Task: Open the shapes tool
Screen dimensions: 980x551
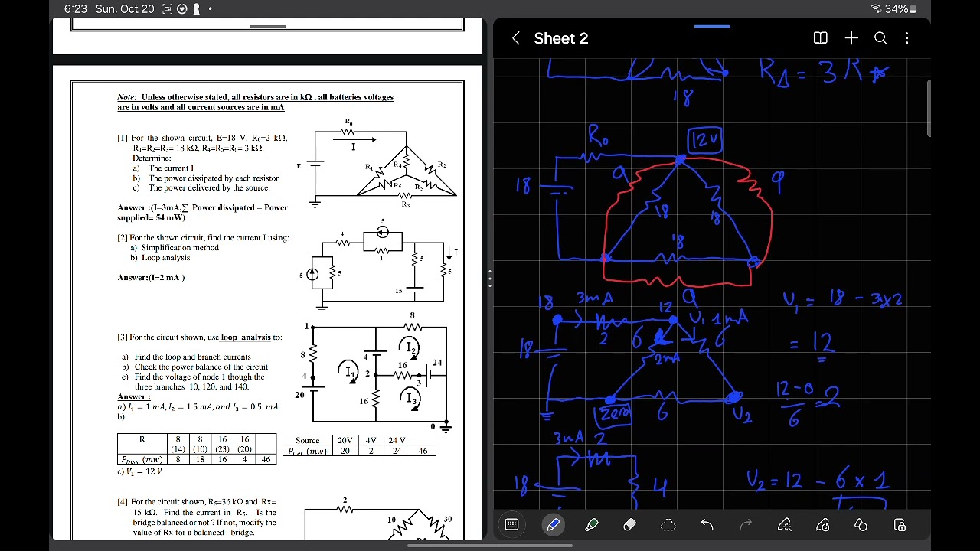Action: click(861, 524)
